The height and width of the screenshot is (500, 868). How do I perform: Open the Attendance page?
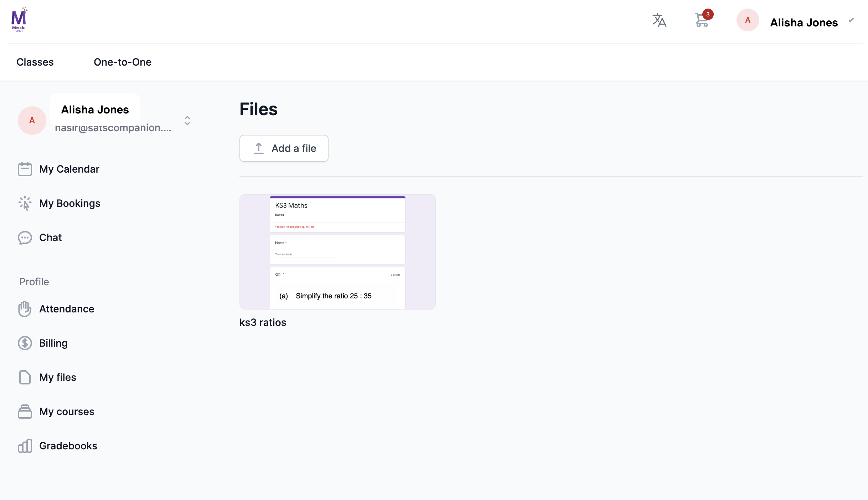66,309
